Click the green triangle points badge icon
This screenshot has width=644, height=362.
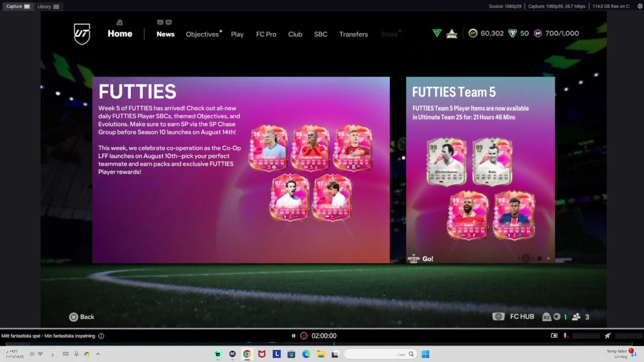437,33
